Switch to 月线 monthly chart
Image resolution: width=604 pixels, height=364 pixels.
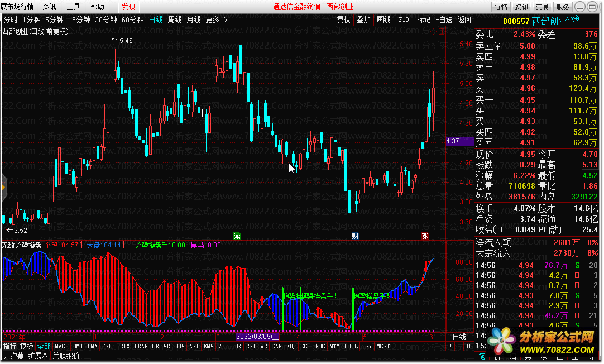[x=194, y=20]
